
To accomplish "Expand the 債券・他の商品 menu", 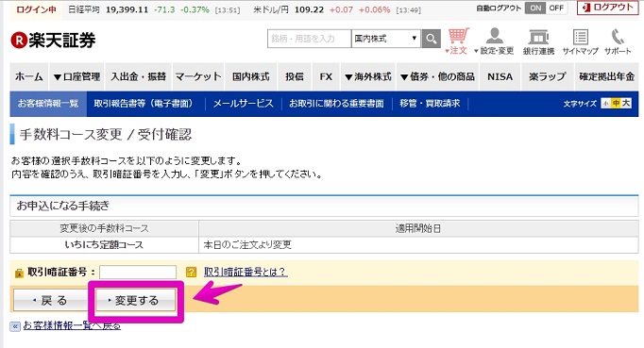I will tap(437, 76).
